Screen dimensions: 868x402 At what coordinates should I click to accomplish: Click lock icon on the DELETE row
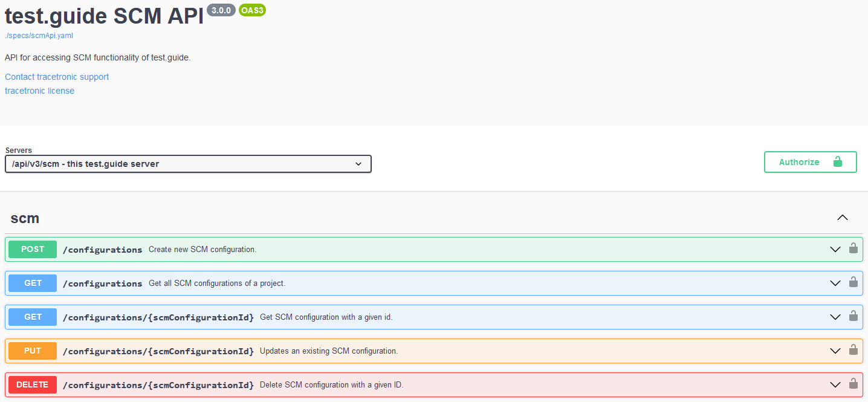click(853, 384)
